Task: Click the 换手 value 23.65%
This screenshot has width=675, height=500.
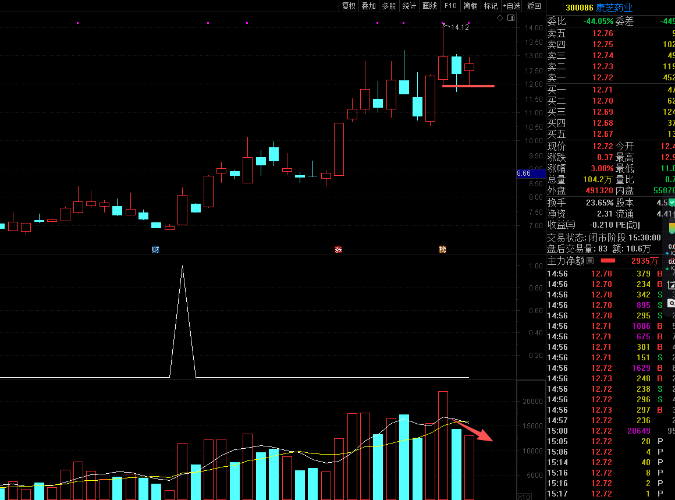Action: (x=599, y=202)
